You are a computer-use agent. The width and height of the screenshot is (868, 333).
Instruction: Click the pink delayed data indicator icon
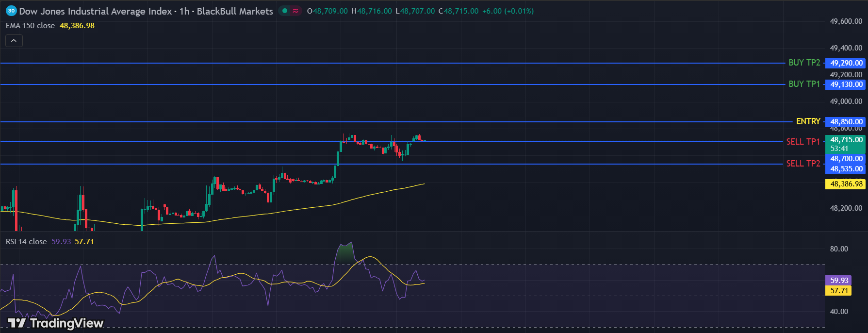[x=295, y=11]
